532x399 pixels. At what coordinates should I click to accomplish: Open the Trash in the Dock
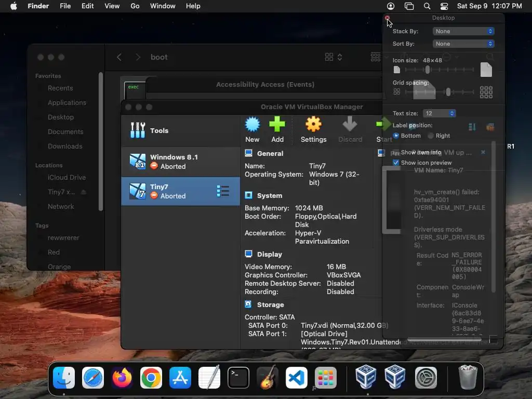tap(468, 377)
